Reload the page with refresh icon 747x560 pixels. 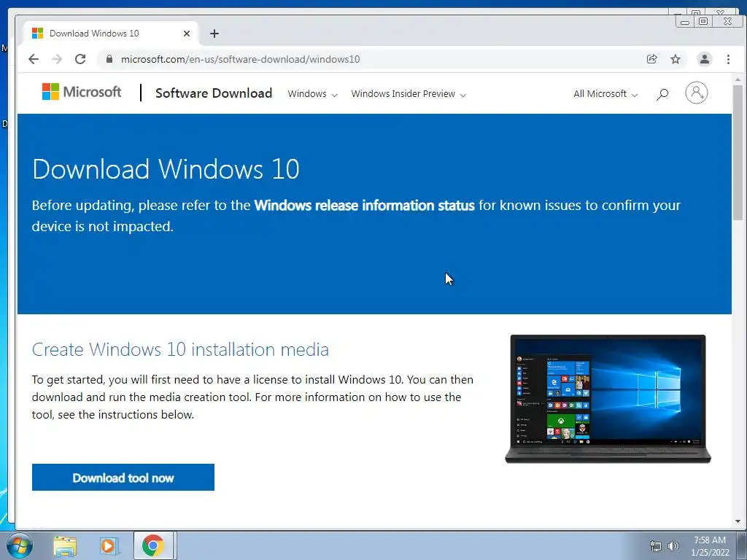[x=80, y=59]
